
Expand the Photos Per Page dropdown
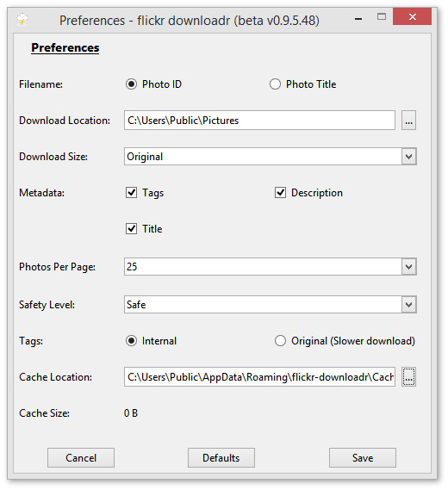pyautogui.click(x=409, y=267)
